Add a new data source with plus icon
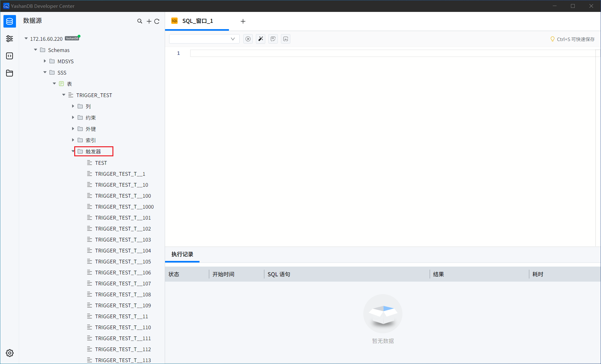601x364 pixels. (149, 21)
